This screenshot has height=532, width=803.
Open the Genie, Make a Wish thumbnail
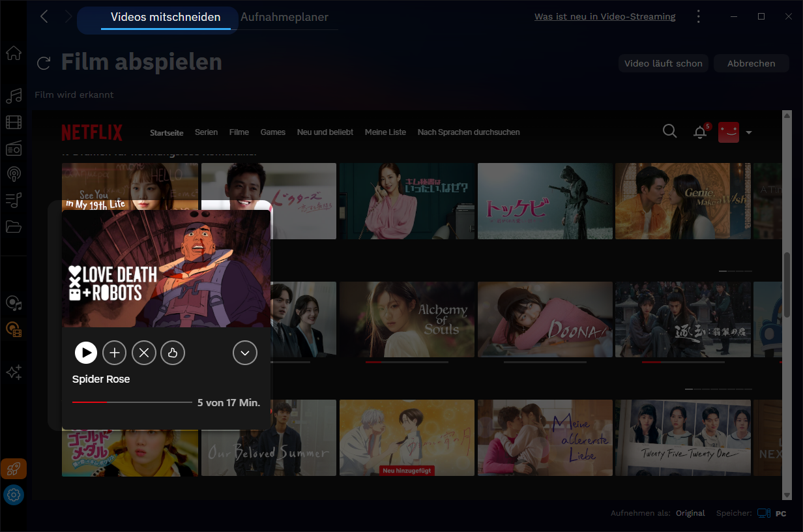pyautogui.click(x=683, y=201)
